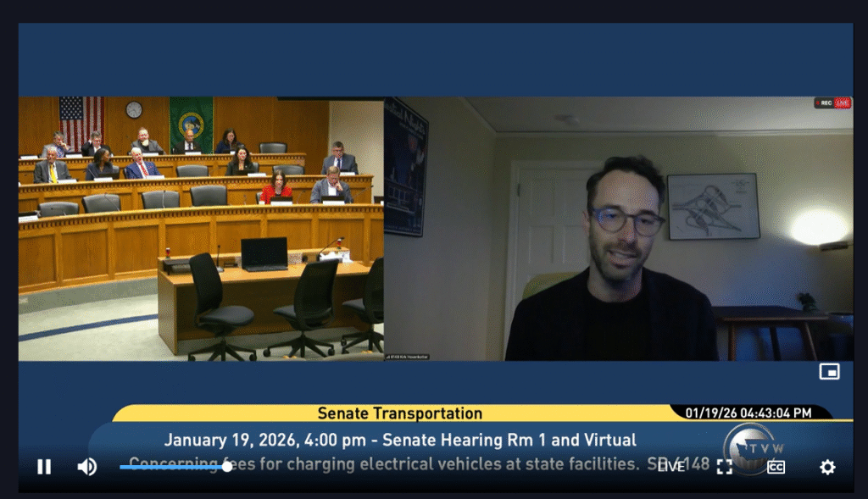Click the January 19, 2026 hearing line
The height and width of the screenshot is (499, 868).
click(399, 440)
